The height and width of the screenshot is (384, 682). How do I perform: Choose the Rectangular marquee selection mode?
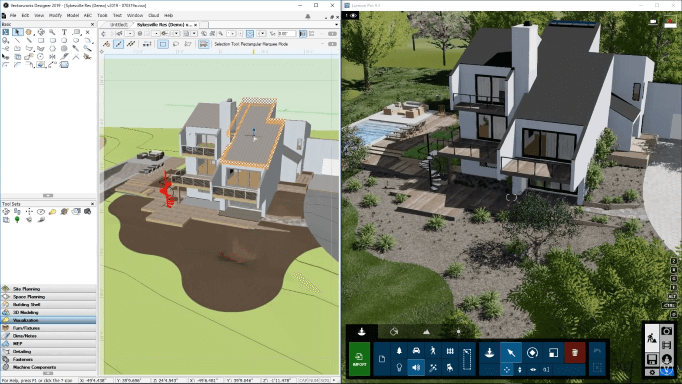pyautogui.click(x=163, y=44)
